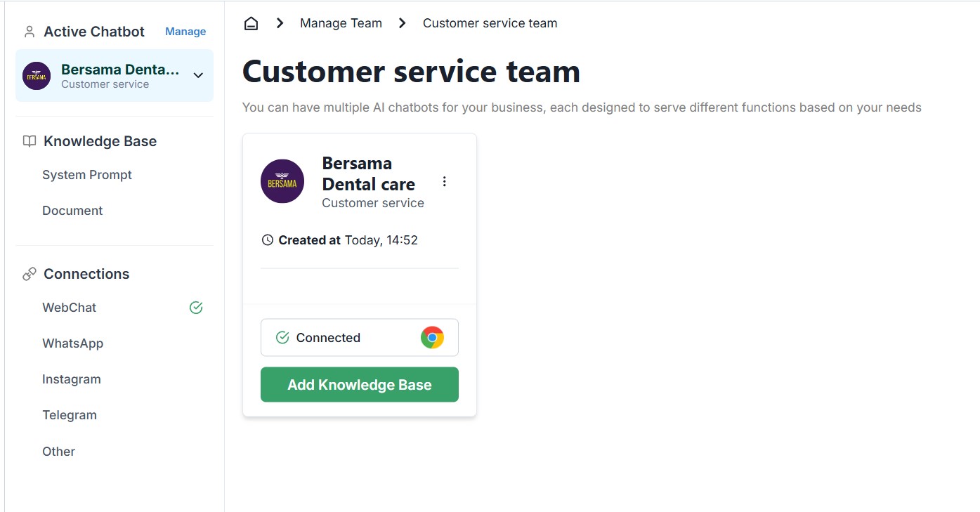Open the three-dot menu on chatbot card

click(444, 182)
